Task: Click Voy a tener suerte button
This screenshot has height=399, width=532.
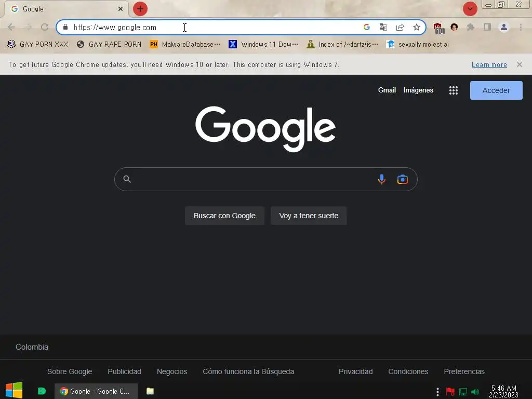Action: tap(309, 216)
